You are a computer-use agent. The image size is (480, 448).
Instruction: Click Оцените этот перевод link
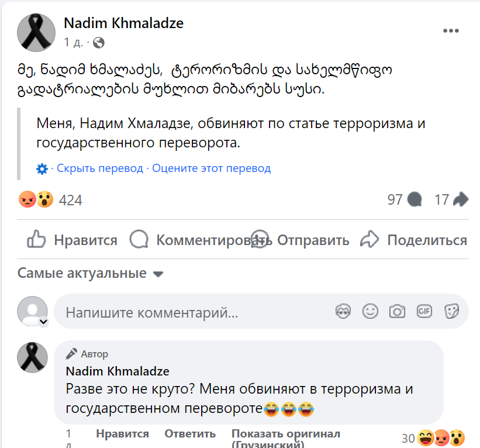(x=212, y=168)
